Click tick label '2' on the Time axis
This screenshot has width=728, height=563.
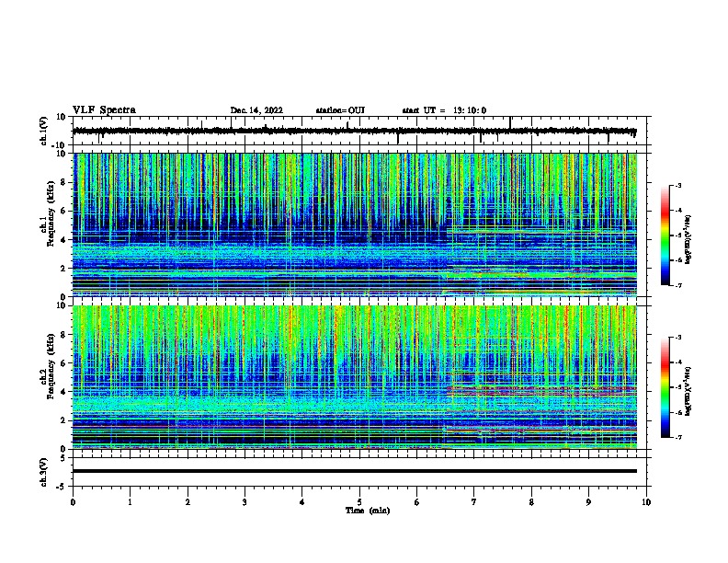pos(188,502)
